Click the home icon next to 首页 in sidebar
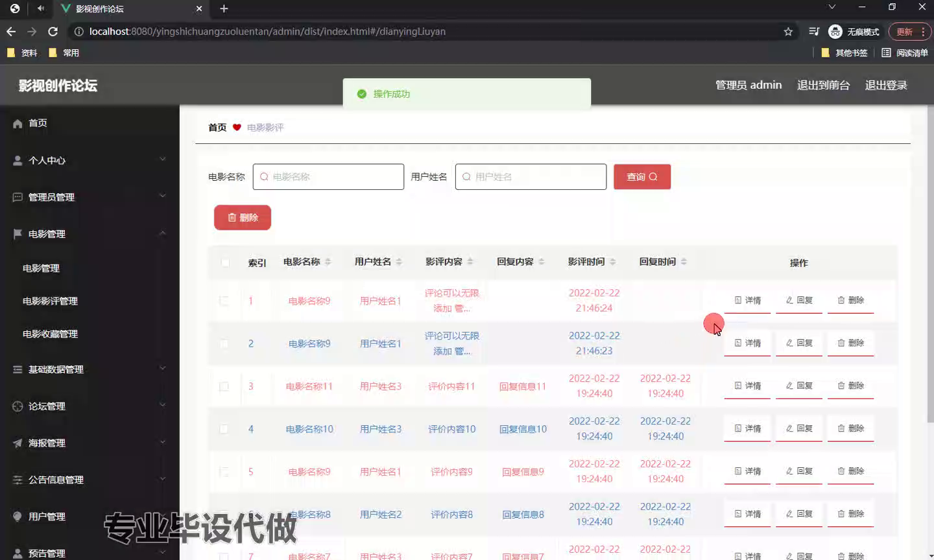 18,123
